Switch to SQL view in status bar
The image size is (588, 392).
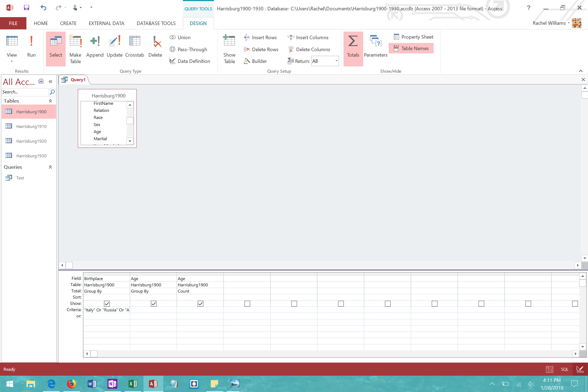pos(565,369)
